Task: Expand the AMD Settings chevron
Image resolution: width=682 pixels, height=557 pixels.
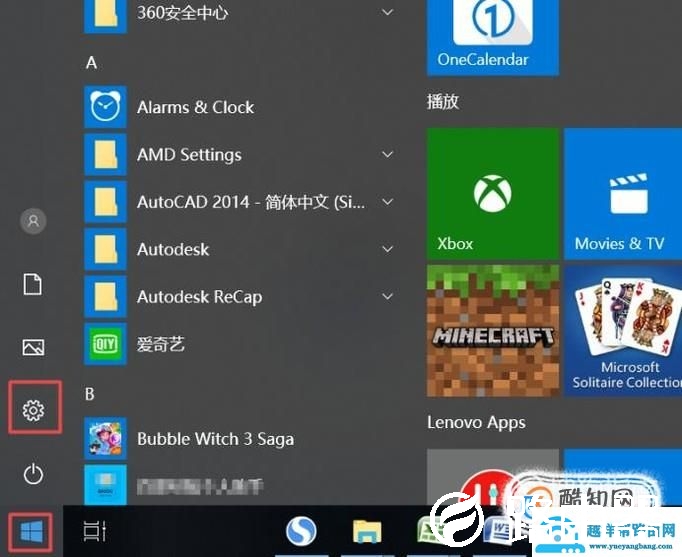Action: click(388, 154)
